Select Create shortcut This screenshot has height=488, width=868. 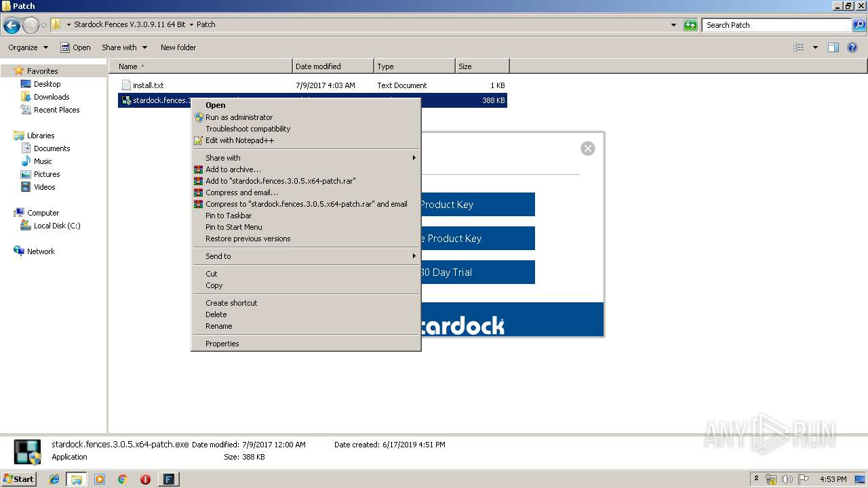click(x=307, y=303)
